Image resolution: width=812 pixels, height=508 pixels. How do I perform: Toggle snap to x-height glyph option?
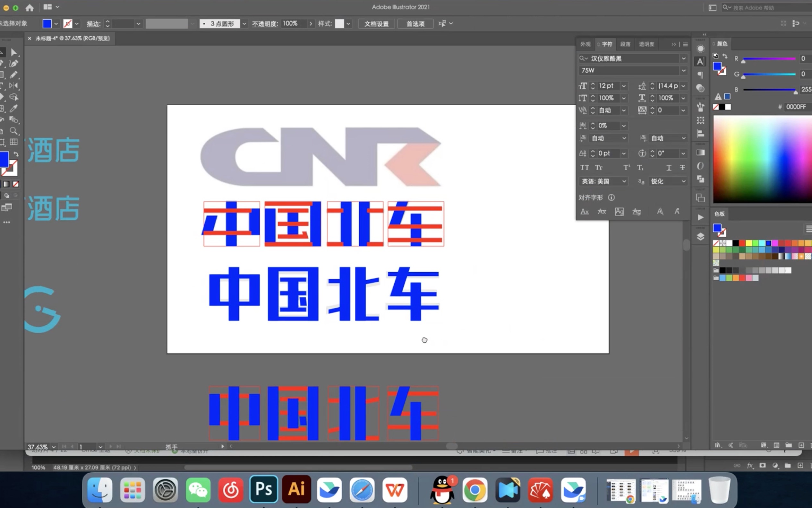[602, 211]
